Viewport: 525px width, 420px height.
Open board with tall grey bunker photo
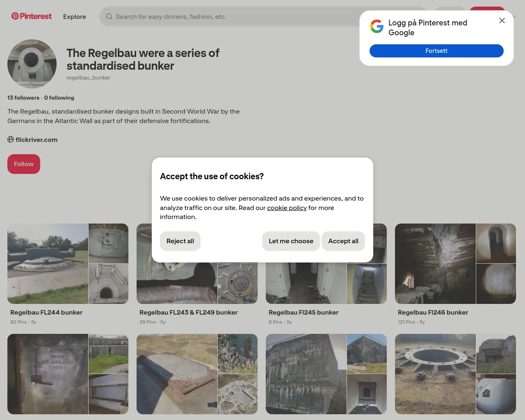[x=326, y=374]
